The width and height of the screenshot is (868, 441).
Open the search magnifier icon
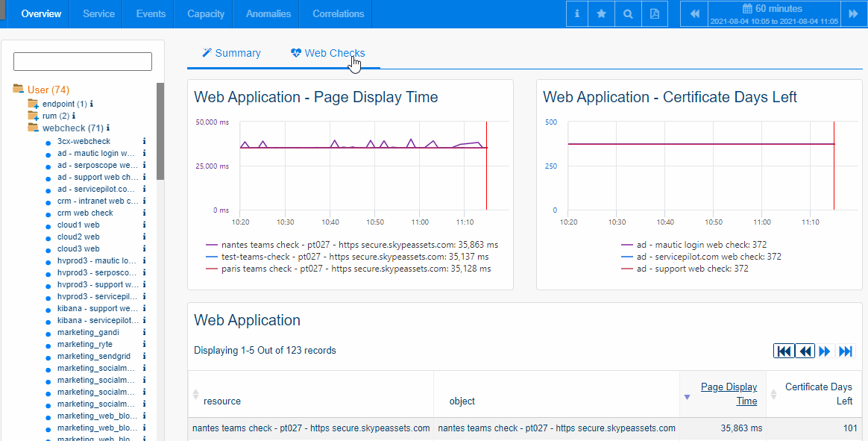(x=627, y=13)
